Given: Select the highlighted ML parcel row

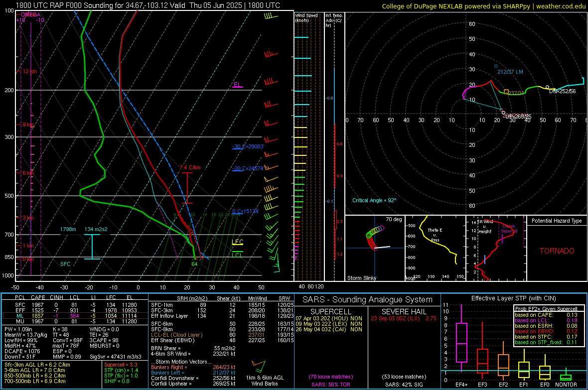Looking at the screenshot, I should point(75,316).
